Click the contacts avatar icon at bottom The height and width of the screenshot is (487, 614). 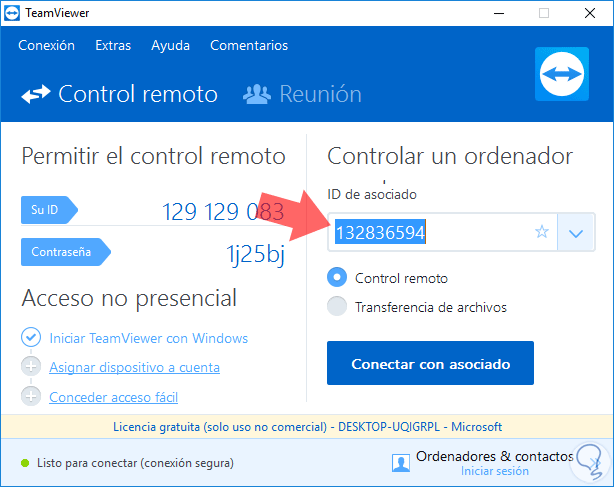click(x=401, y=463)
